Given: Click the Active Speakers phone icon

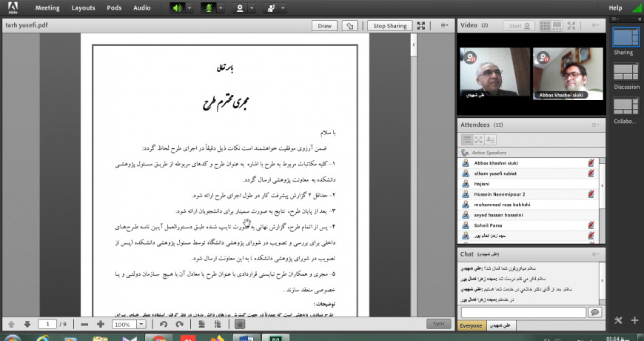Looking at the screenshot, I should 465,153.
